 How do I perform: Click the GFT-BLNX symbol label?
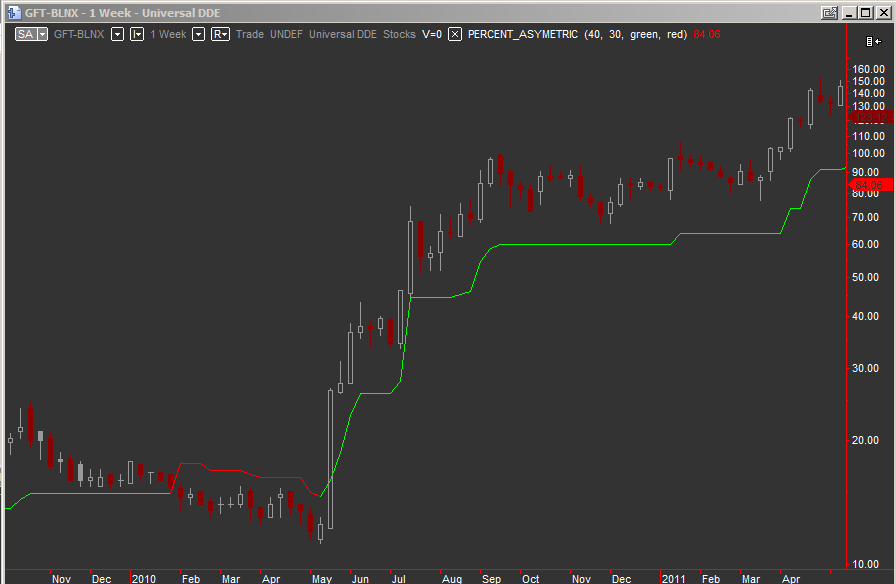(x=78, y=34)
